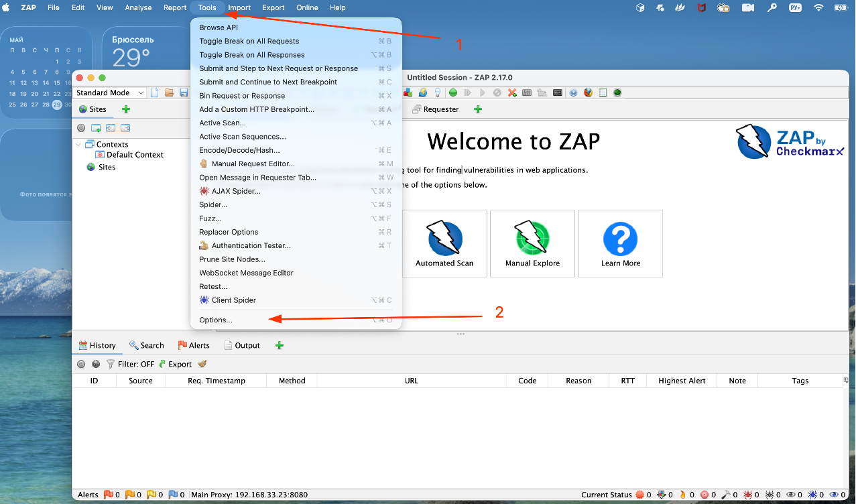Choose Browse API from Tools menu

click(296, 27)
